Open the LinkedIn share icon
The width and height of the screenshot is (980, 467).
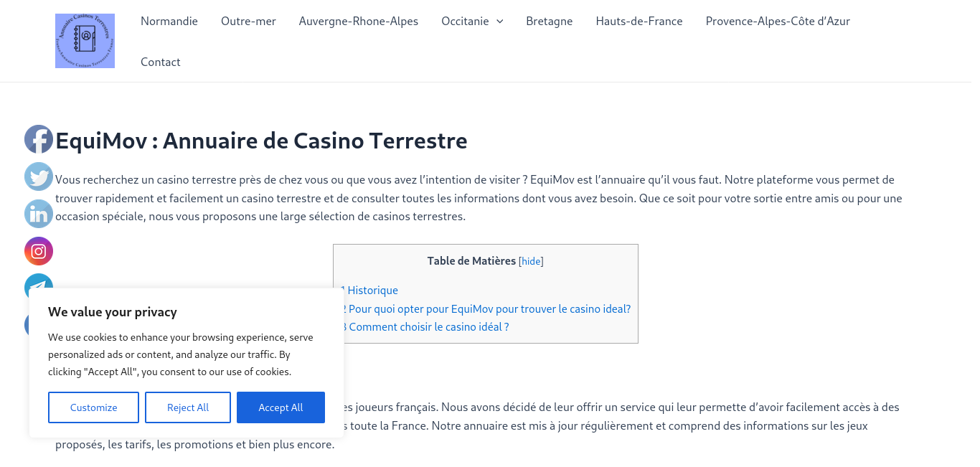(x=39, y=214)
